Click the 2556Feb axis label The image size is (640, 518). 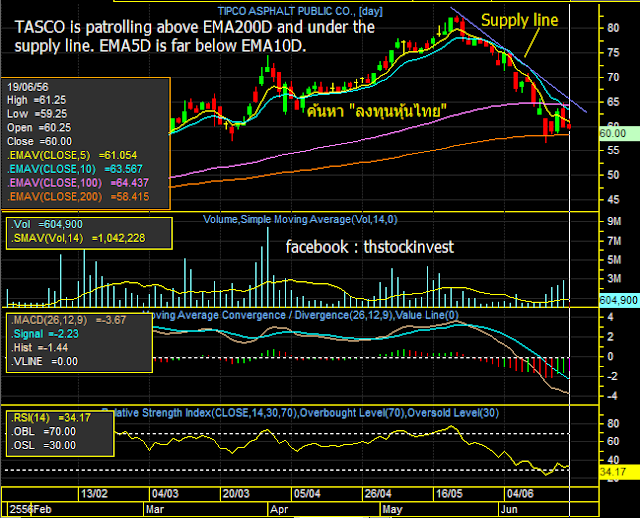click(31, 509)
